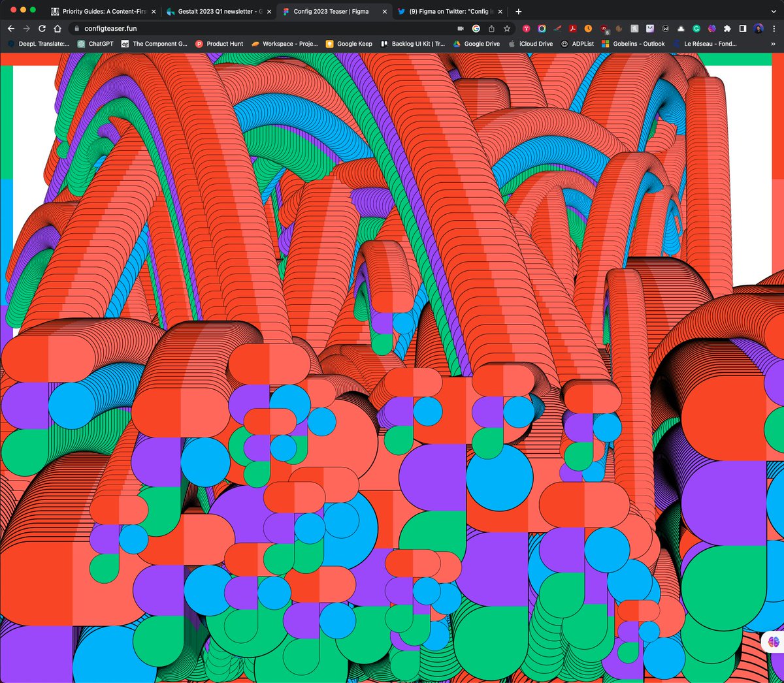Screen dimensions: 784x683
Task: Close the Priority Guides tab
Action: tap(154, 11)
